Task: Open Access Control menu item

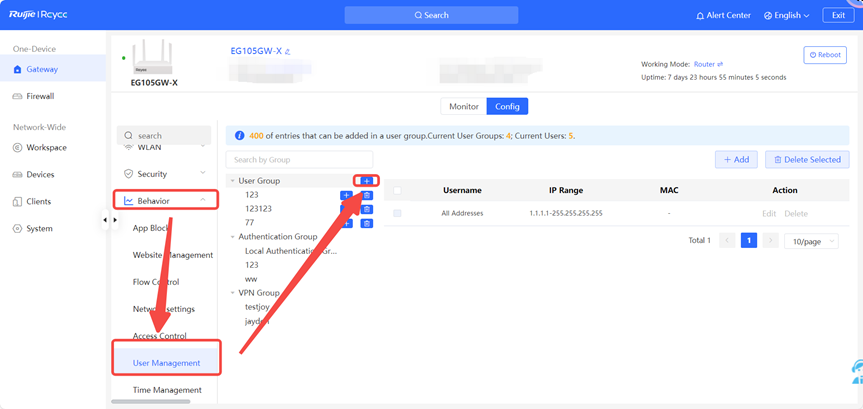Action: pos(160,336)
